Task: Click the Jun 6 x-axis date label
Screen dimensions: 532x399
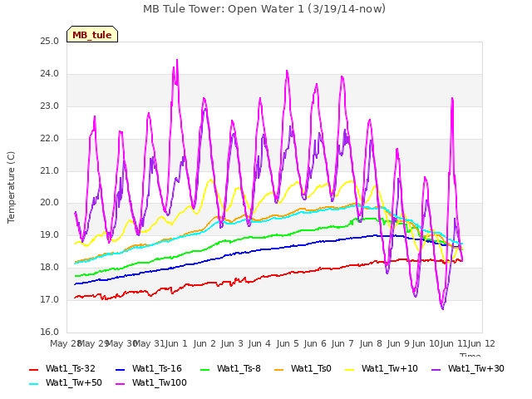Action: coord(315,343)
